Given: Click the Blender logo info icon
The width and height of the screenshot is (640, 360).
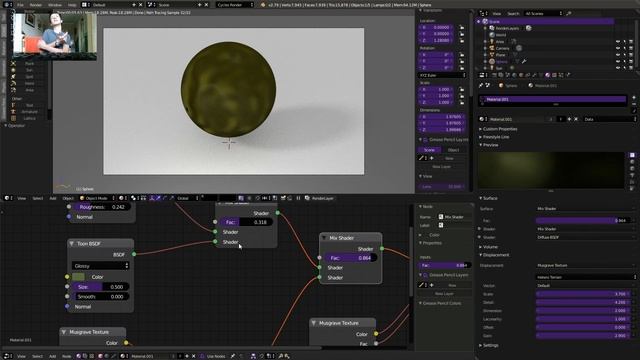Looking at the screenshot, I should point(7,4).
